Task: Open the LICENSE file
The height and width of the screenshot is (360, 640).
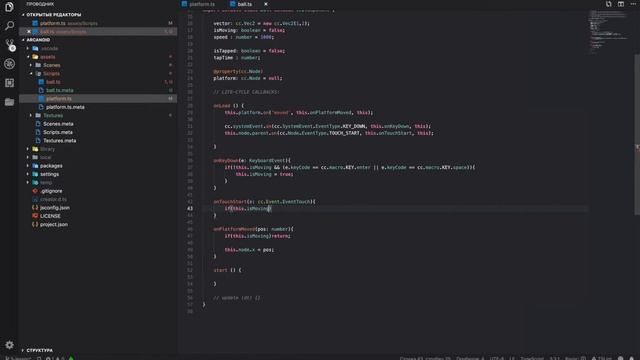Action: pyautogui.click(x=50, y=216)
